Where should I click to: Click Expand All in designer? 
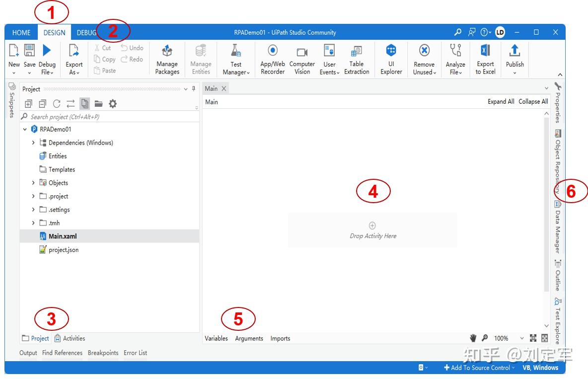[x=501, y=101]
